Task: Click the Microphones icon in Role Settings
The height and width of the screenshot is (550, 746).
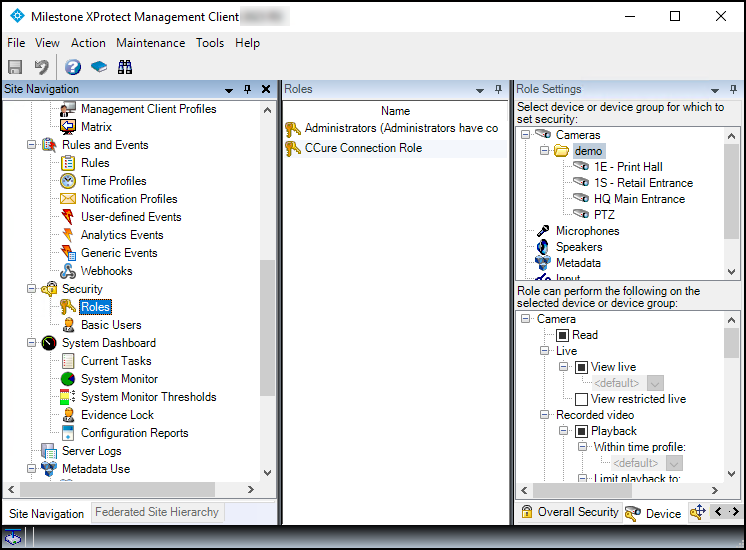Action: click(x=543, y=231)
